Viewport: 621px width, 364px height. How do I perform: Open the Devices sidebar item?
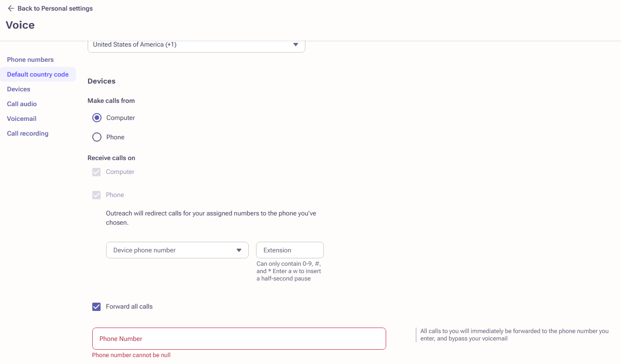point(18,89)
